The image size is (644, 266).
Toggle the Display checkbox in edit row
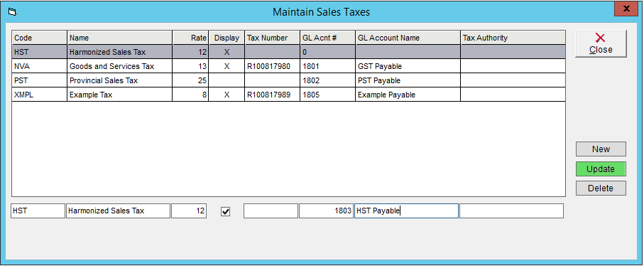tap(226, 211)
